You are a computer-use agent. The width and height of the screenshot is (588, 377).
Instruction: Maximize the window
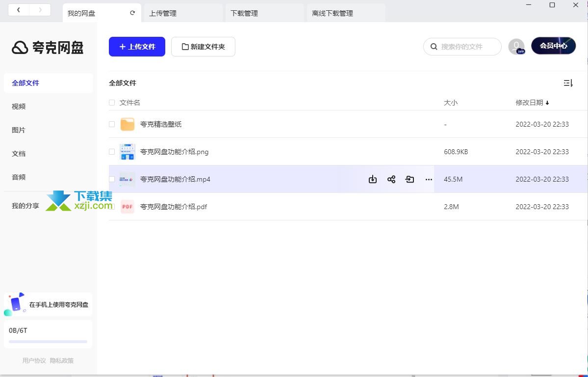tap(552, 5)
